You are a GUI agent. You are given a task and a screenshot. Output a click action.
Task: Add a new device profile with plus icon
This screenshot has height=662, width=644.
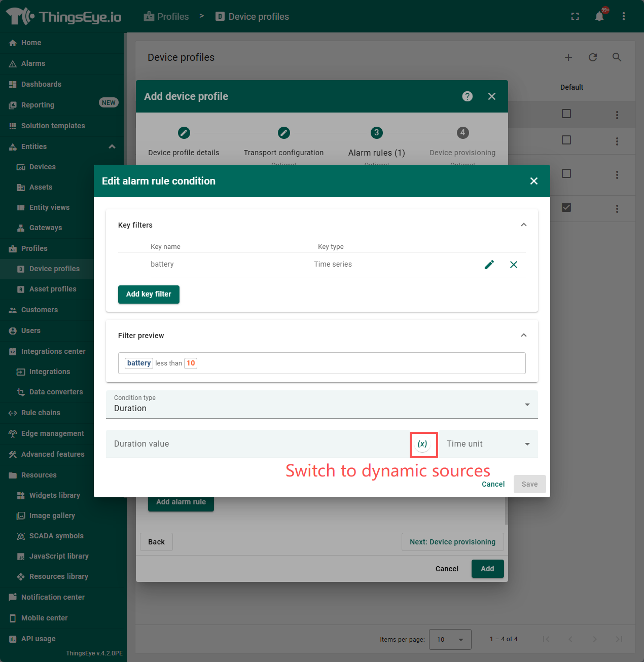(568, 57)
